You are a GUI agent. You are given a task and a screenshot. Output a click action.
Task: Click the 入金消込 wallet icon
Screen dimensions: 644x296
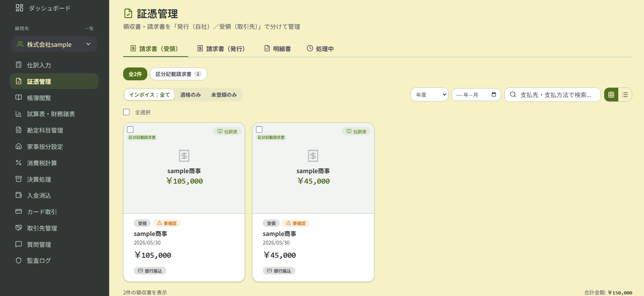(x=19, y=195)
